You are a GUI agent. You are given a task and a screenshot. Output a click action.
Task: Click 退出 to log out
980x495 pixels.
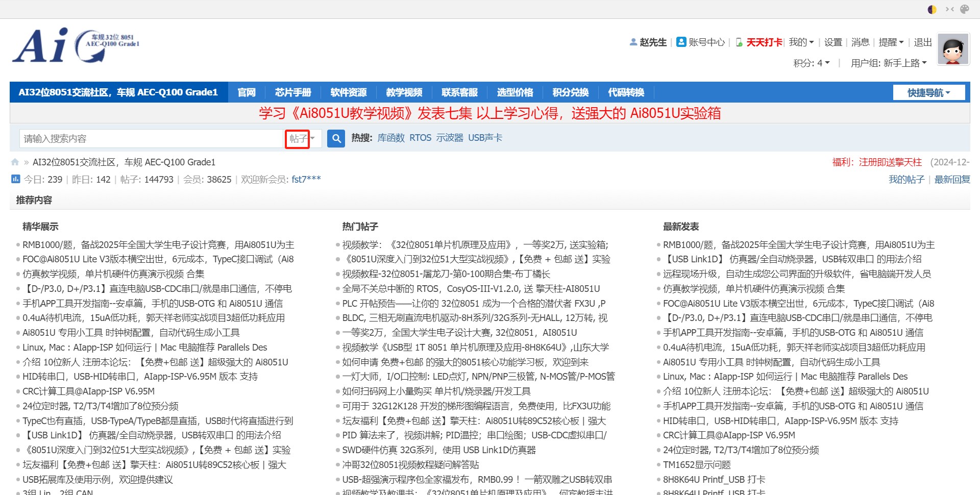click(923, 42)
